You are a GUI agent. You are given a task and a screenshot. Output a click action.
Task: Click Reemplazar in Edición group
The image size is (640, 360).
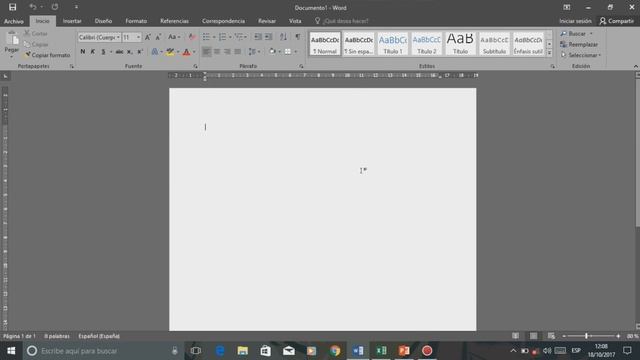click(579, 44)
